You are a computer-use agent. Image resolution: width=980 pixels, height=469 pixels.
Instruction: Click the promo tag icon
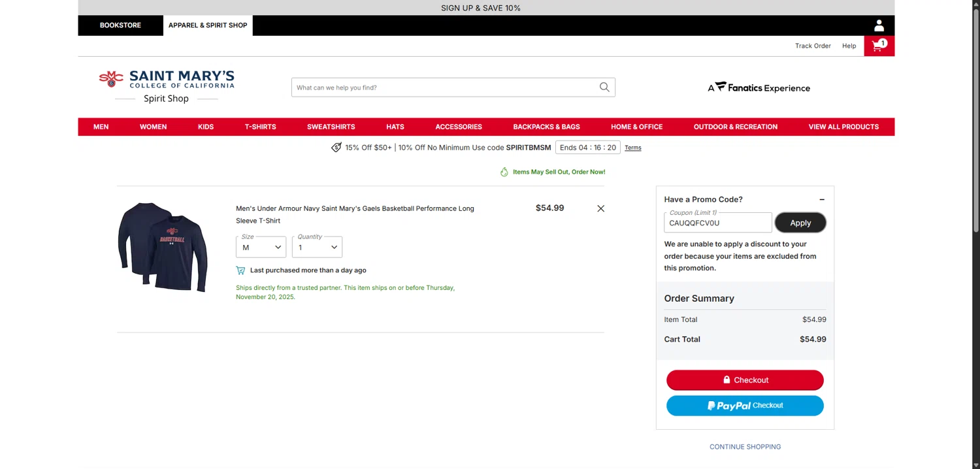pyautogui.click(x=336, y=148)
